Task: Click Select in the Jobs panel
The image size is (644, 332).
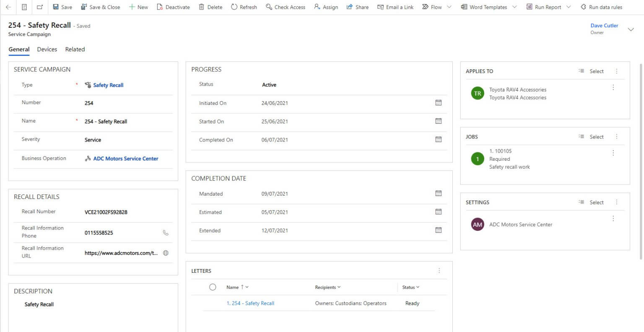Action: coord(592,137)
